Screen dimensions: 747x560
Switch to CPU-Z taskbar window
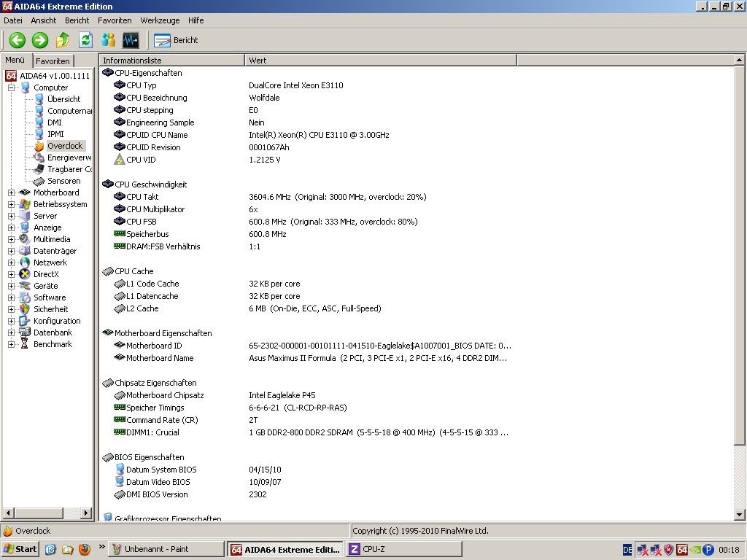pyautogui.click(x=404, y=549)
